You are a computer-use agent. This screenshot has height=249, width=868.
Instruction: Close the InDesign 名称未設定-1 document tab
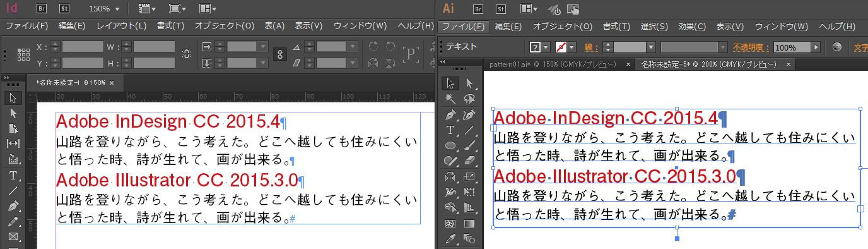[x=112, y=83]
